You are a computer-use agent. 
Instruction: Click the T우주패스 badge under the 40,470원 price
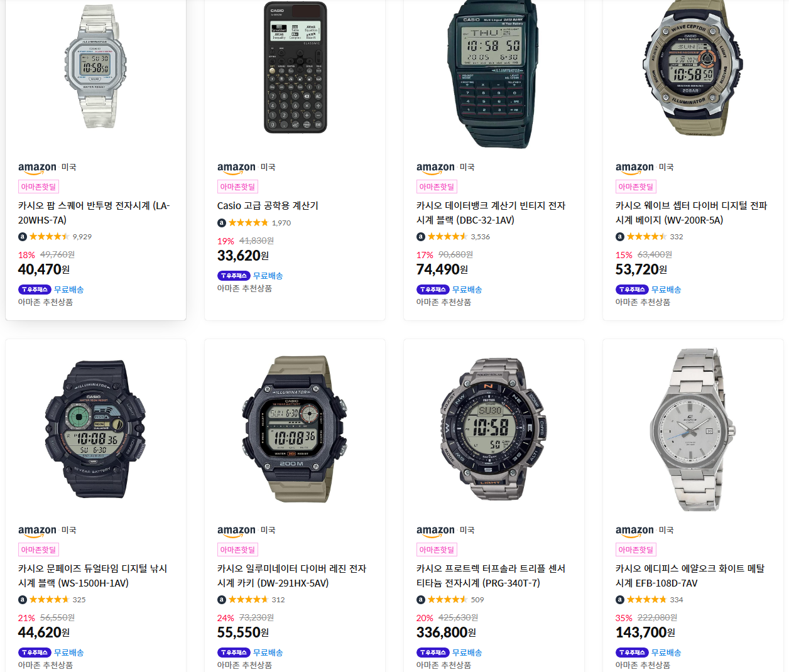click(x=35, y=290)
